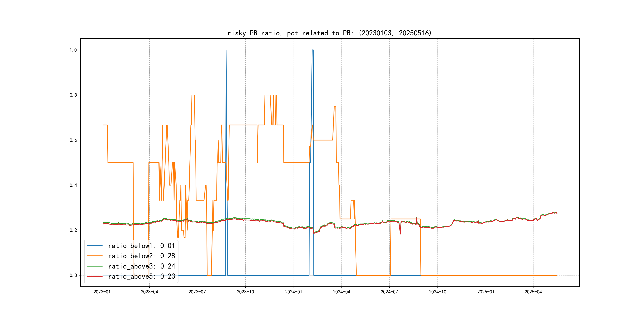Click the 1.0 y-axis tick label
The image size is (644, 322).
(x=73, y=50)
